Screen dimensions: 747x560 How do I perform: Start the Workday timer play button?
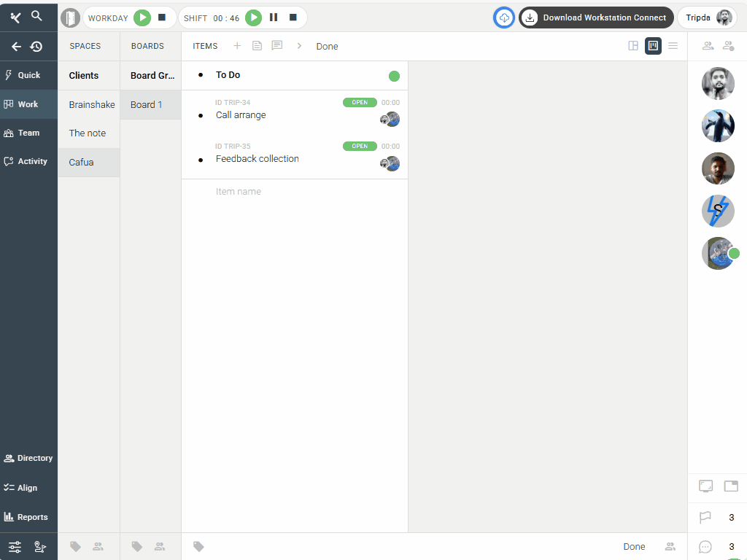tap(142, 17)
